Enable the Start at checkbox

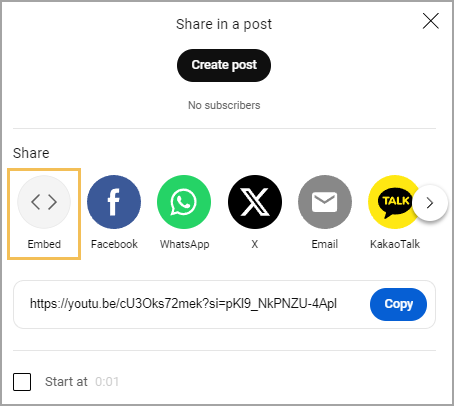pyautogui.click(x=22, y=382)
